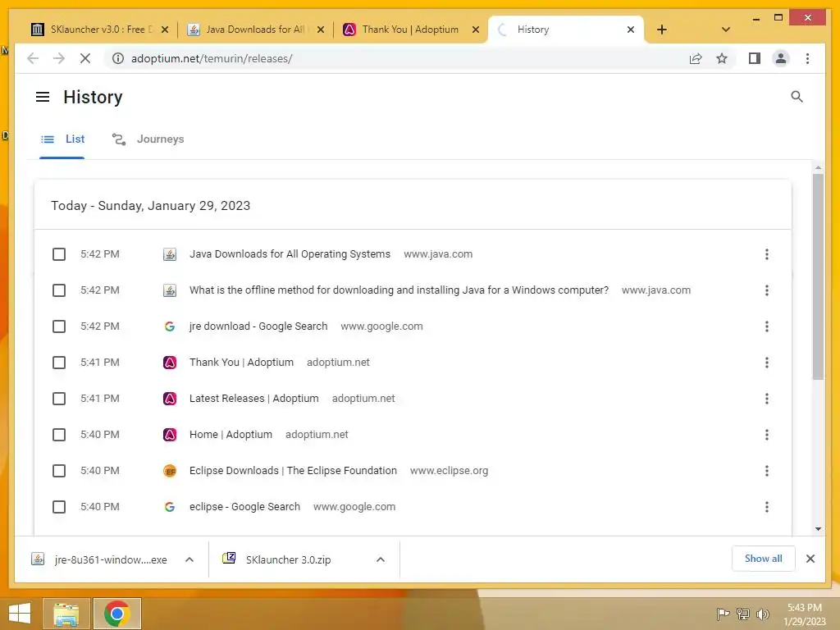The height and width of the screenshot is (630, 840).
Task: Open the network icon in system tray
Action: coord(743,614)
